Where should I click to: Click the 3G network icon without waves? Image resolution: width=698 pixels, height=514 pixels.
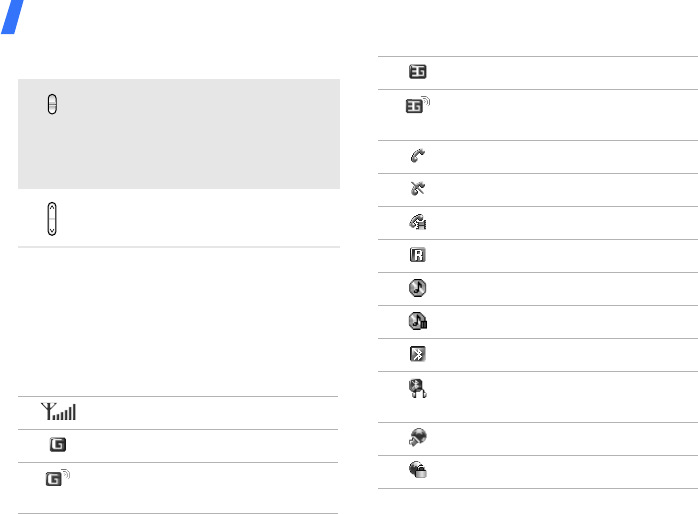coord(416,72)
